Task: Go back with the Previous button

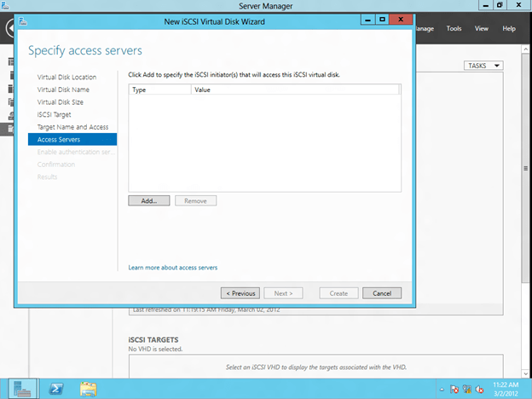Action: pyautogui.click(x=240, y=293)
